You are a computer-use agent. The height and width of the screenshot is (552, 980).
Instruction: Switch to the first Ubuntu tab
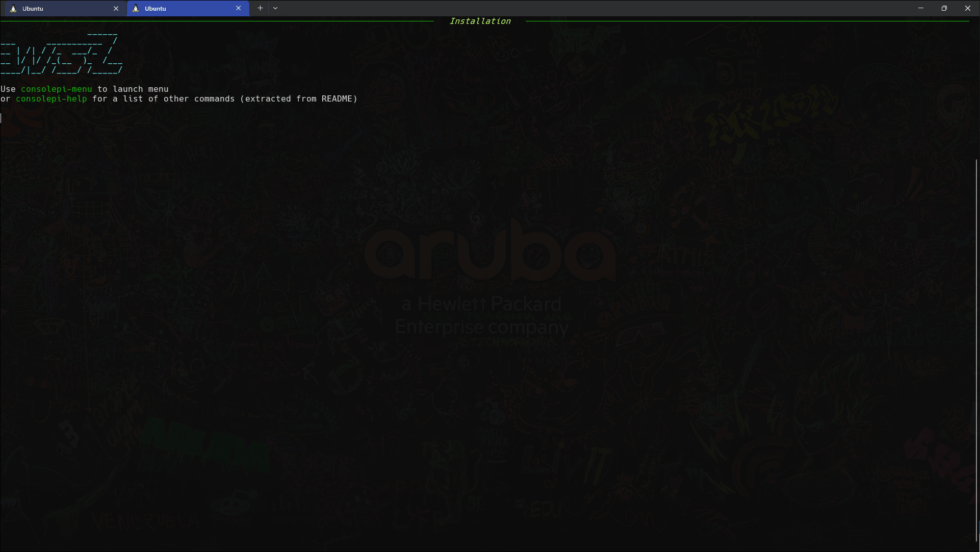click(61, 9)
